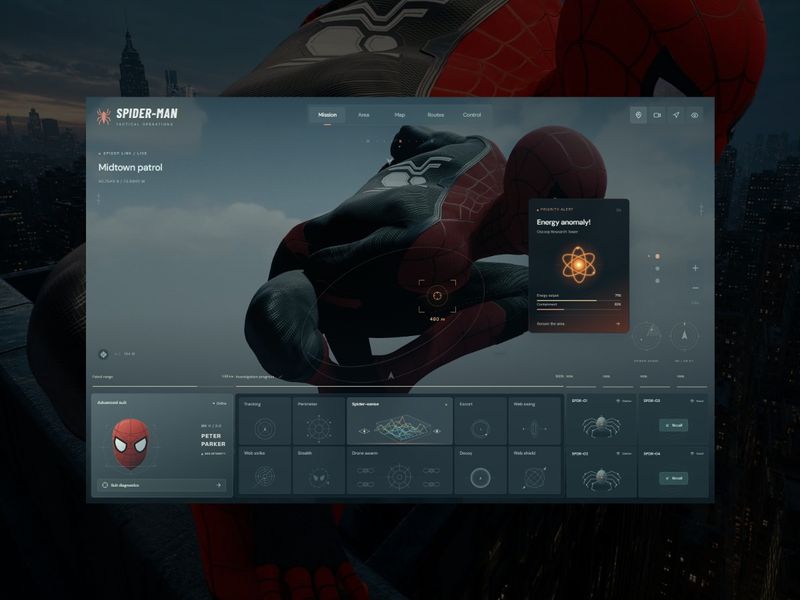Click the SPDR-01 spider drone image

601,426
